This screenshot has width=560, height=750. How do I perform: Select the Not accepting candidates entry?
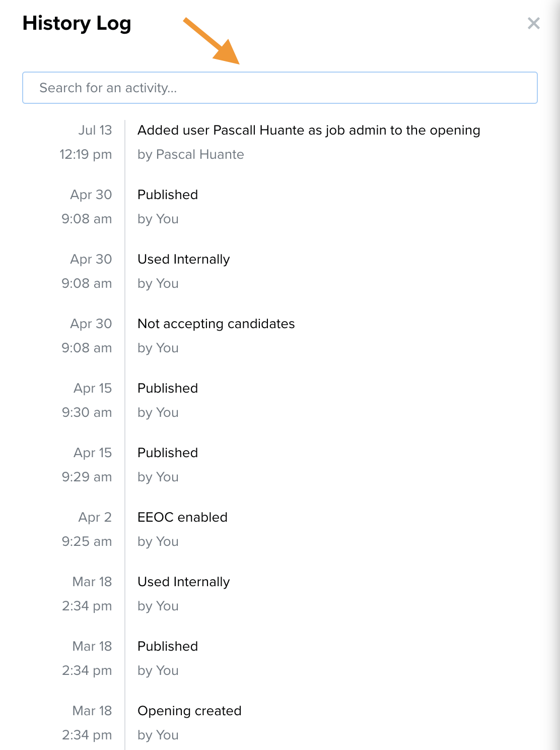pyautogui.click(x=216, y=324)
